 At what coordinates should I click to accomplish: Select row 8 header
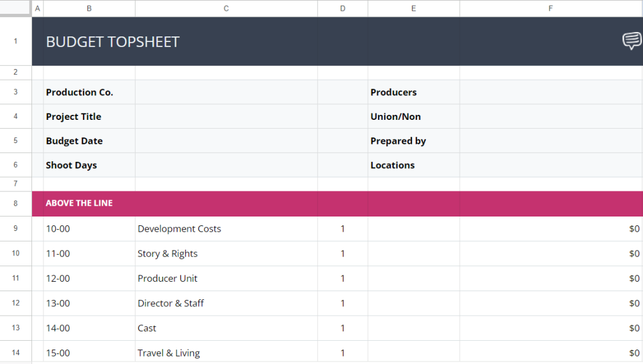pos(16,203)
